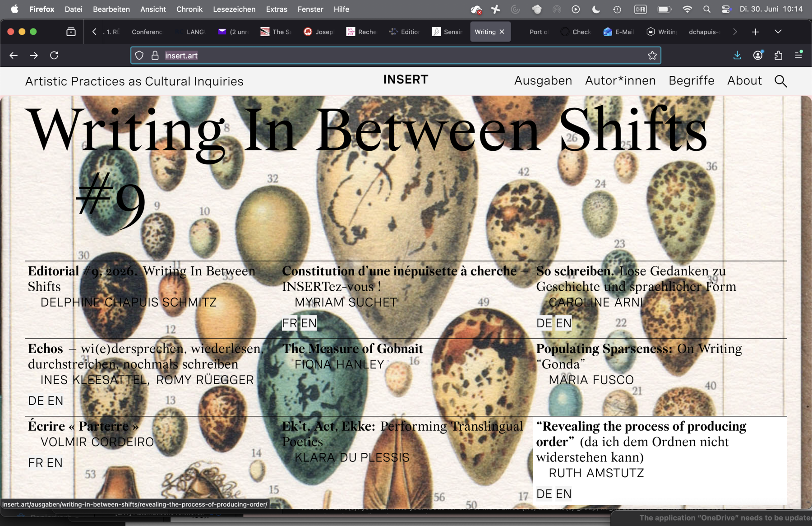Image resolution: width=812 pixels, height=526 pixels.
Task: Open DE version of Echos article
Action: [x=36, y=401]
